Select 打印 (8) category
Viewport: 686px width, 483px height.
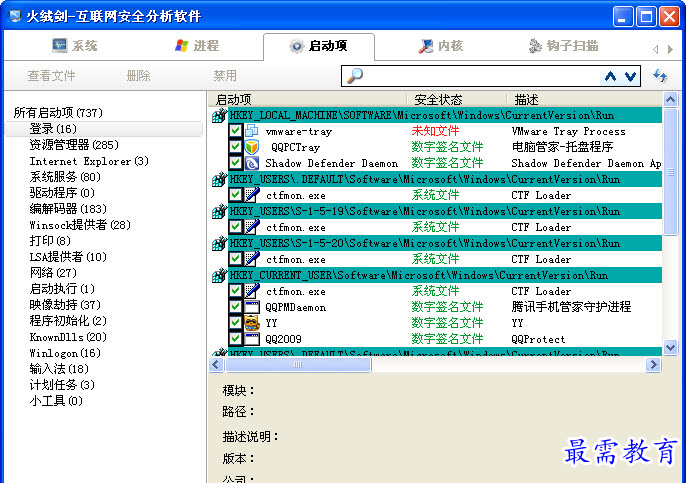pos(49,241)
